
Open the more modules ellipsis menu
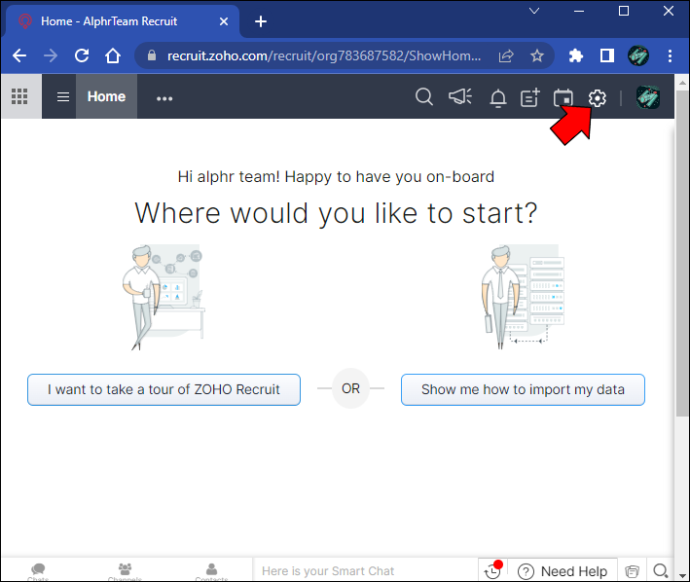[x=165, y=99]
